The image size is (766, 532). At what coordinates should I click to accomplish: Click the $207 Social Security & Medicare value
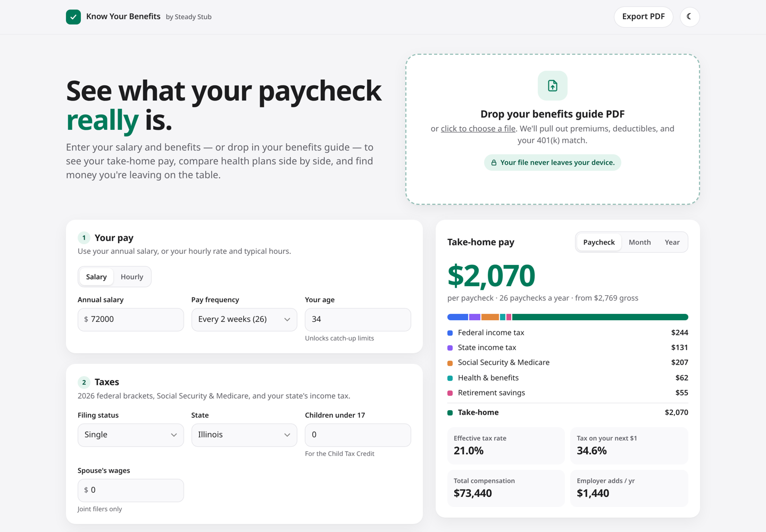(679, 363)
